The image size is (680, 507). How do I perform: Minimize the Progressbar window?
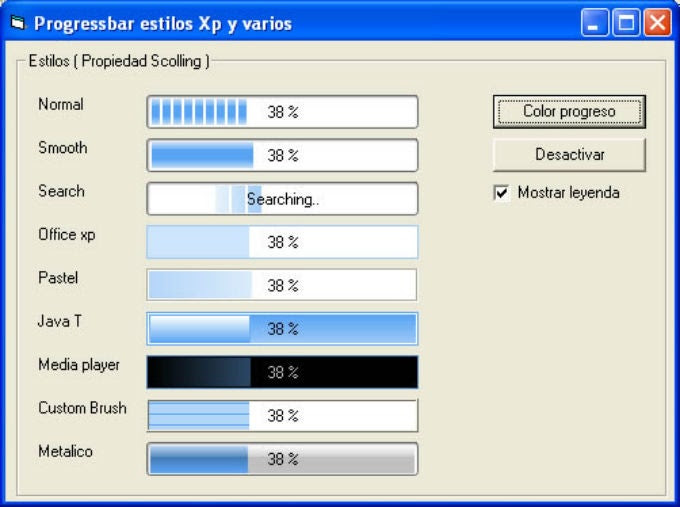coord(595,23)
